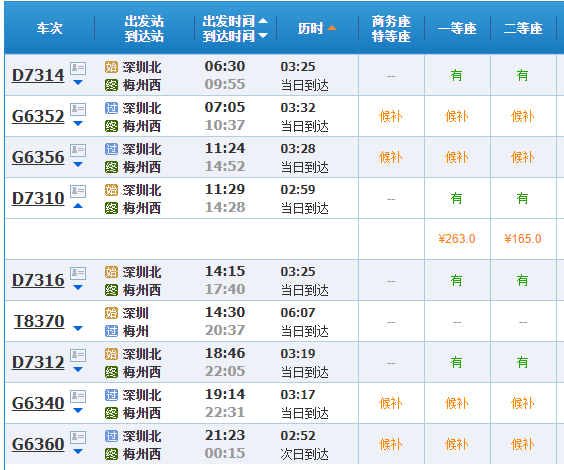Click 有 for D7316 一等座
Screen dimensions: 564x470
(x=456, y=280)
